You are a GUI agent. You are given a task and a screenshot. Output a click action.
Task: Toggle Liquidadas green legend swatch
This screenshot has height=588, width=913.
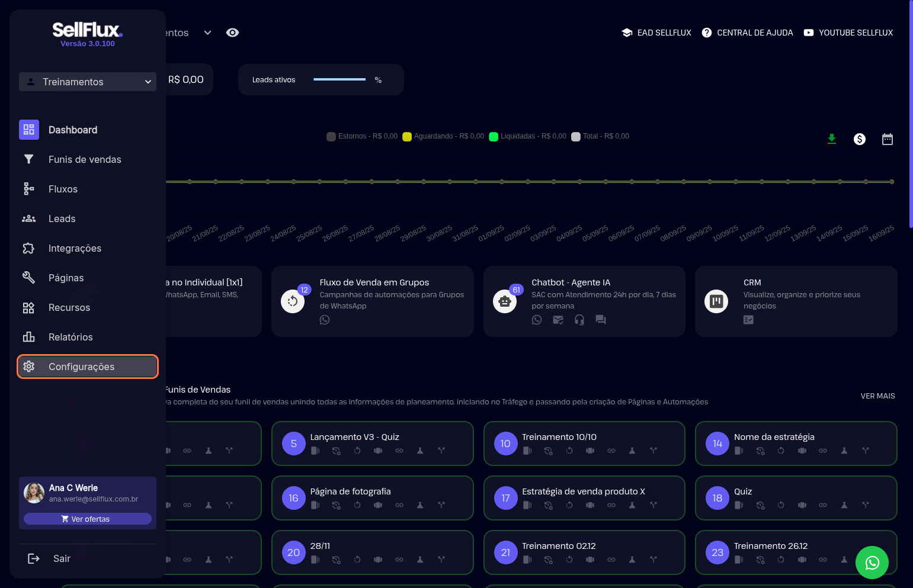(x=494, y=137)
